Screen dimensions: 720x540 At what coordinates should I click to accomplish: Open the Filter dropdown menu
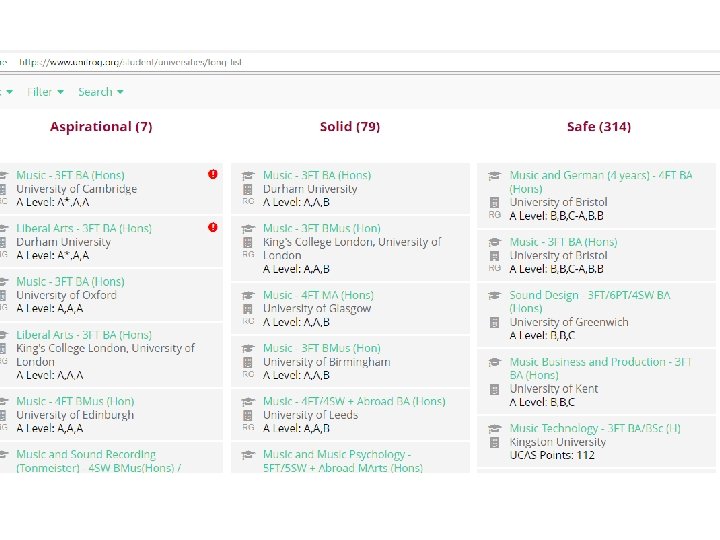(45, 92)
